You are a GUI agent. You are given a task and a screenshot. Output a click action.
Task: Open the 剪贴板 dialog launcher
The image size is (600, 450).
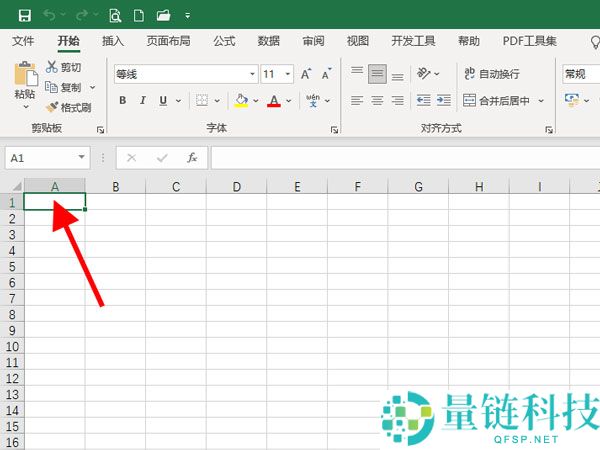click(101, 130)
